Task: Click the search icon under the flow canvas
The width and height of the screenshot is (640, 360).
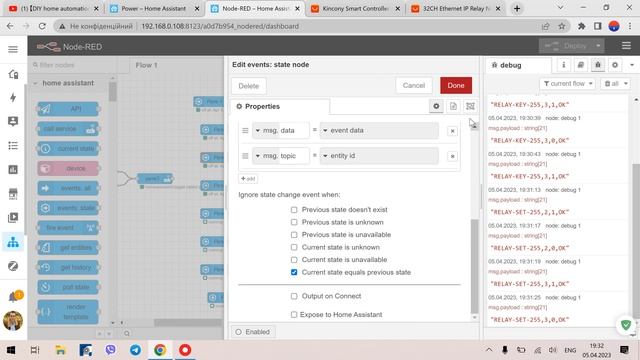Action: coord(127,333)
